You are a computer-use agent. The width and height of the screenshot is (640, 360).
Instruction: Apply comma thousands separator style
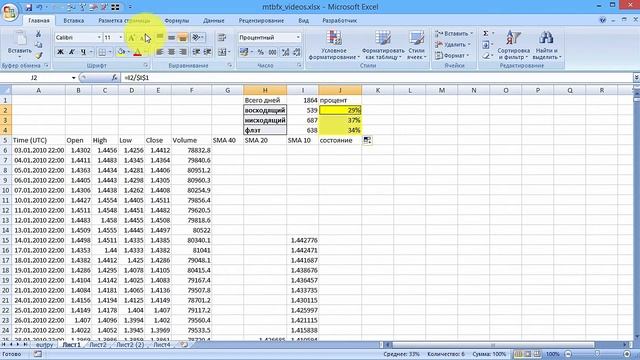point(272,52)
